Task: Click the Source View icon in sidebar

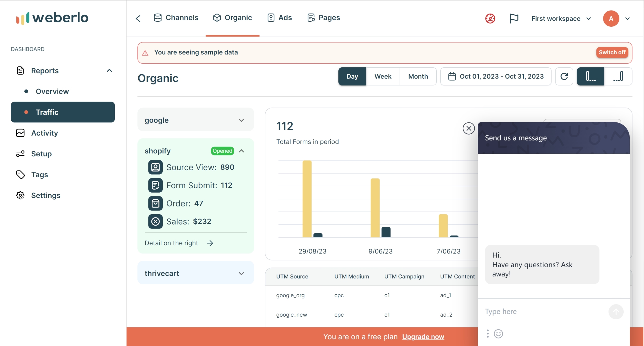Action: click(155, 167)
